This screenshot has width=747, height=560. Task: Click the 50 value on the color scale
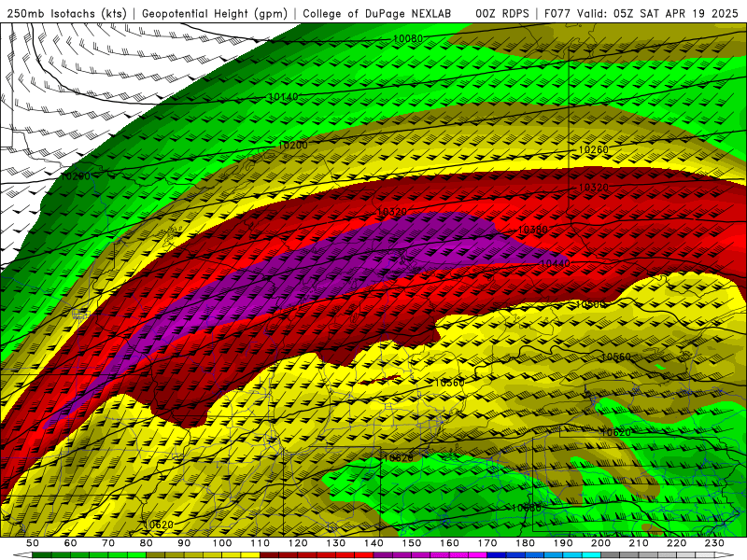tap(33, 543)
